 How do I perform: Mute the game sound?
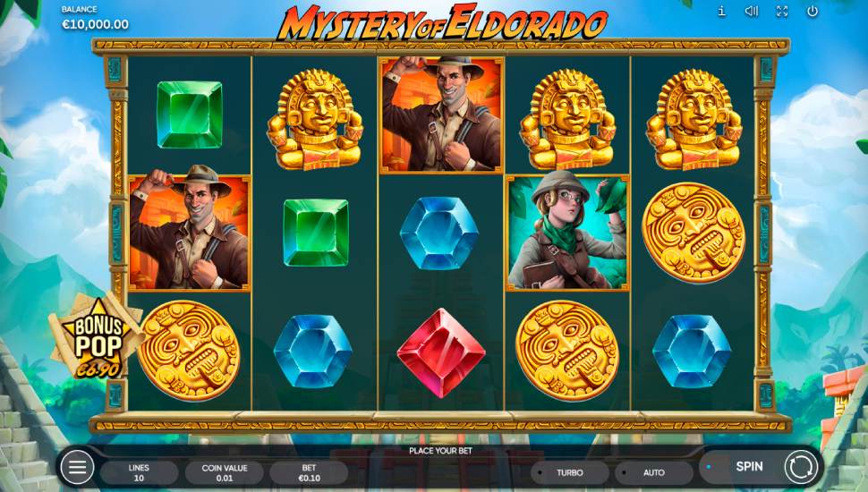click(751, 11)
